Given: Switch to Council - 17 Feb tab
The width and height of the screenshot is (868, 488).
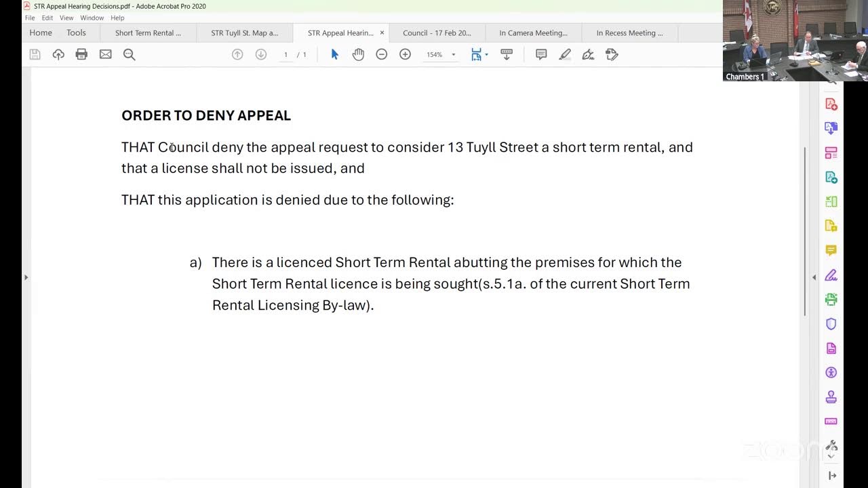Looking at the screenshot, I should click(x=437, y=33).
